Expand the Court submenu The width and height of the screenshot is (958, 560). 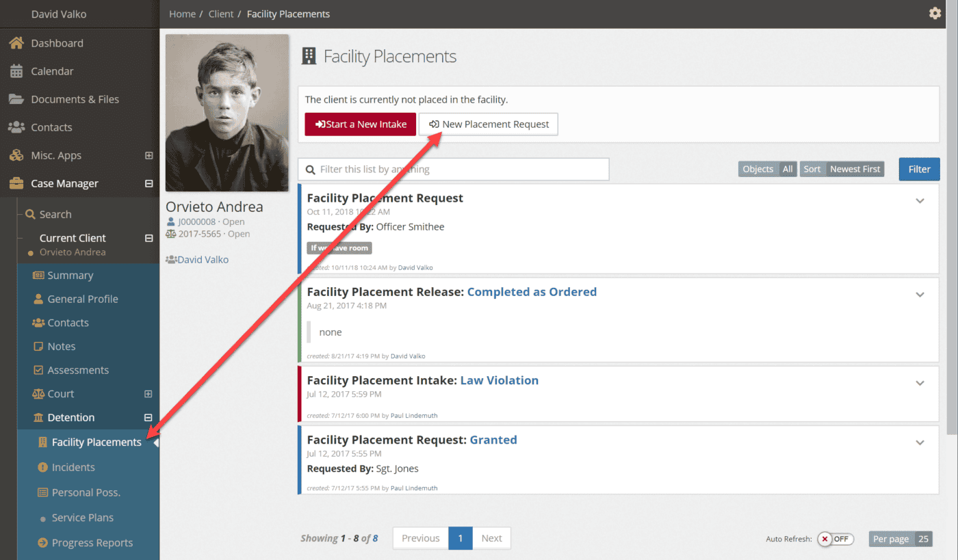(x=148, y=394)
